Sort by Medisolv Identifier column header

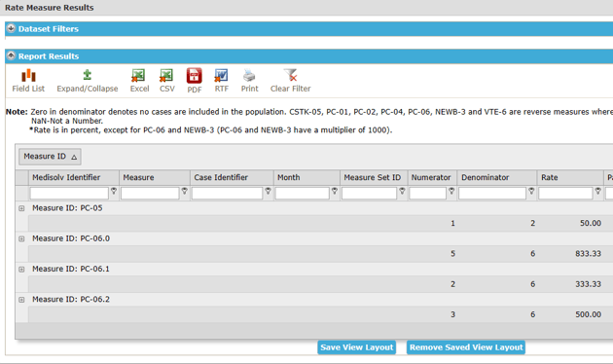click(74, 177)
